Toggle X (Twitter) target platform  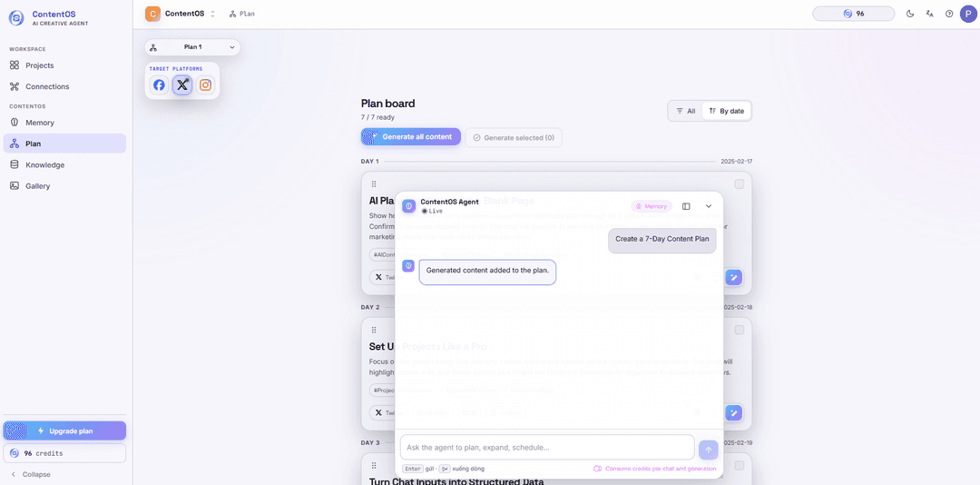point(181,85)
